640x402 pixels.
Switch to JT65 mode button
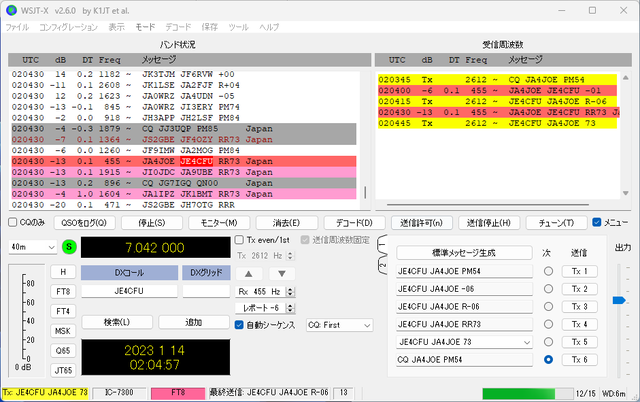63,370
